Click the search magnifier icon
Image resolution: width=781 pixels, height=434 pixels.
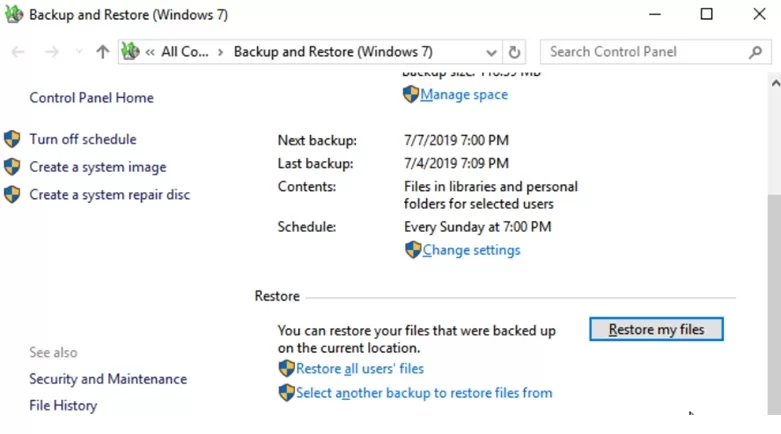pyautogui.click(x=756, y=52)
